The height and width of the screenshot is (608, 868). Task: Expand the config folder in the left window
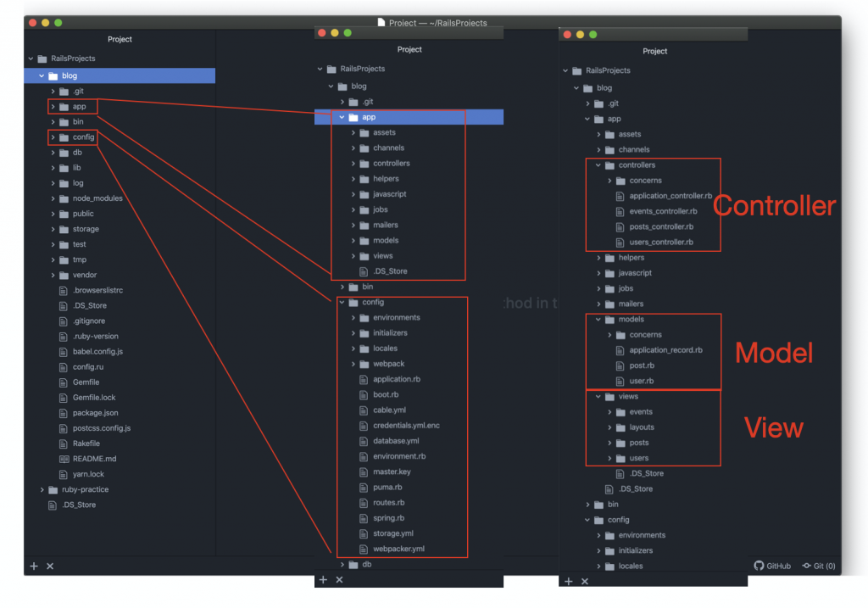(53, 137)
